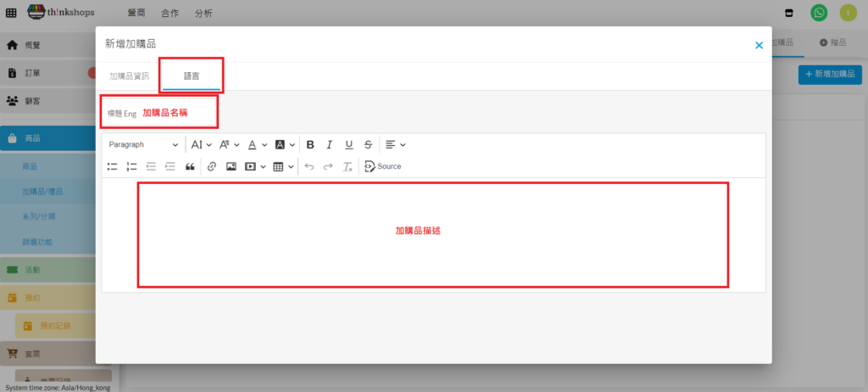The image size is (868, 392).
Task: Select the 語言 tab
Action: (192, 76)
